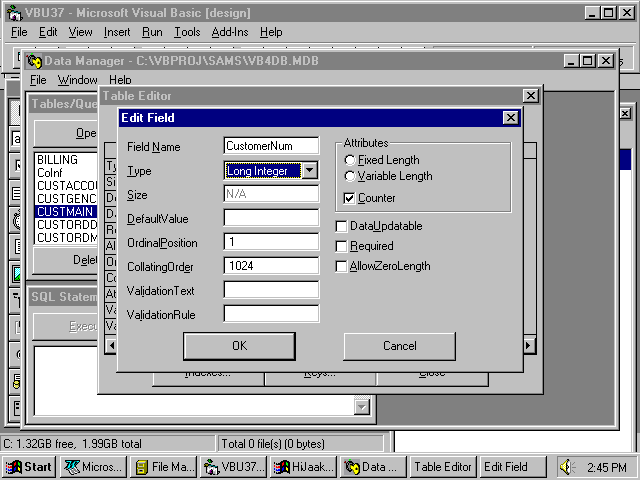Click Cancel in the Edit Field dialog
Image resolution: width=640 pixels, height=480 pixels.
[399, 346]
